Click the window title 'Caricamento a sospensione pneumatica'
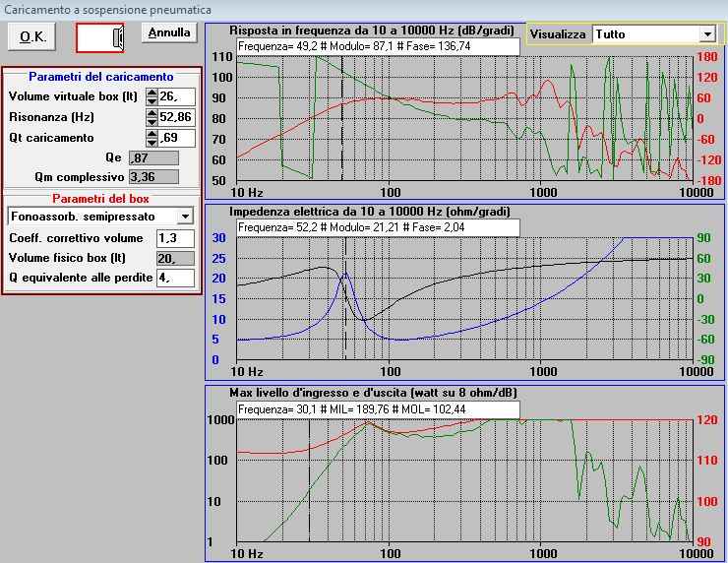728x563 pixels. click(x=107, y=9)
